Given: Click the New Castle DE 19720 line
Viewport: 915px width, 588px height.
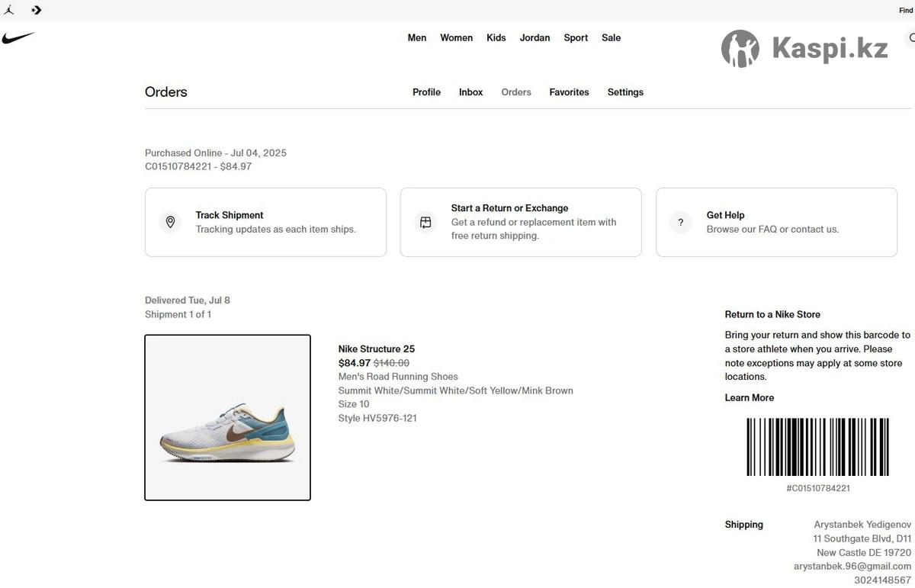Looking at the screenshot, I should pos(864,552).
